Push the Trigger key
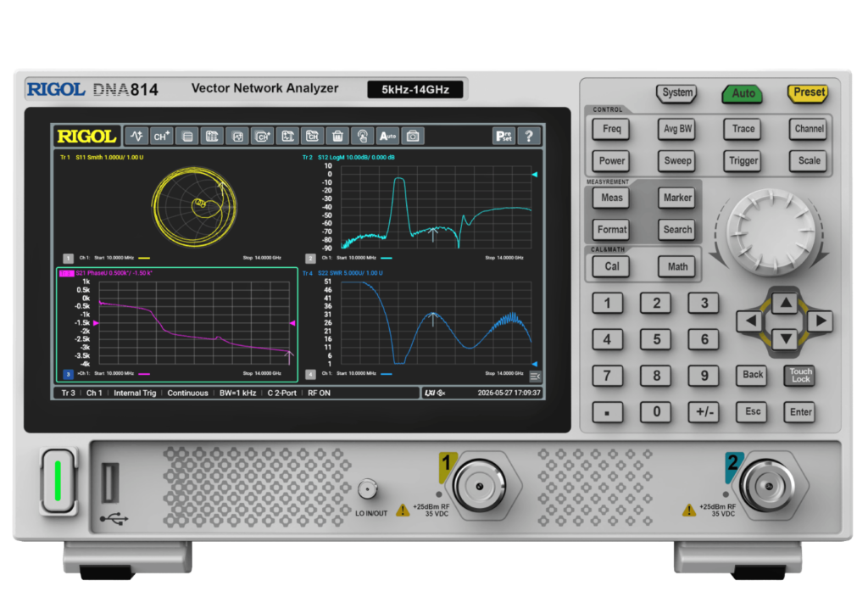This screenshot has width=868, height=614. click(743, 160)
